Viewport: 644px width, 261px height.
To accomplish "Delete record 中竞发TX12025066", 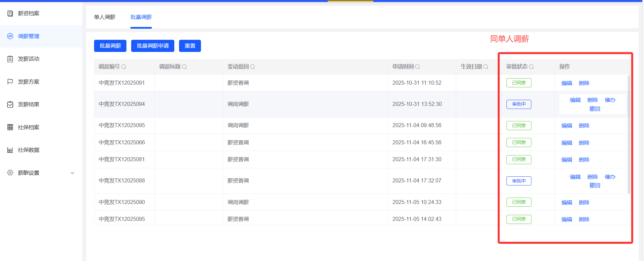I will (x=584, y=143).
